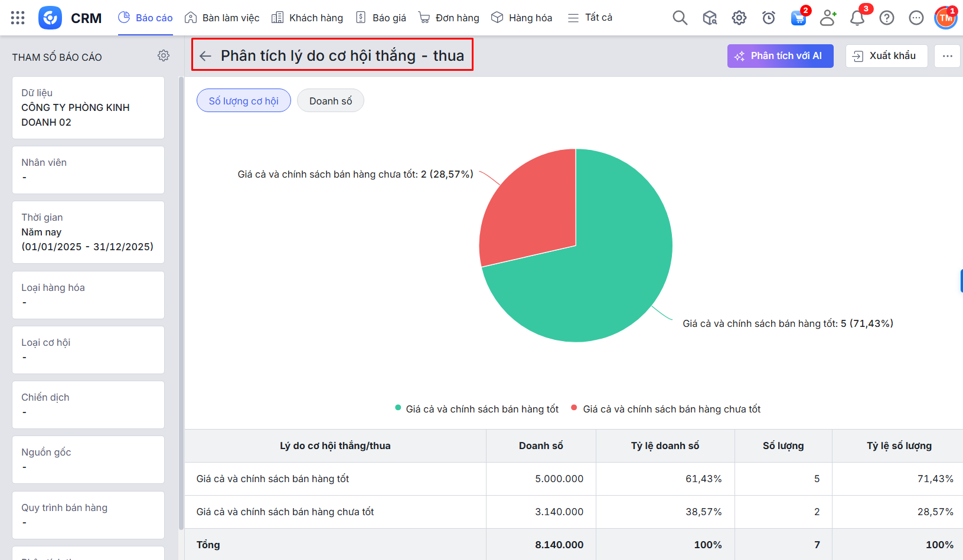Open the Đơn hàng tab
963x560 pixels.
(x=449, y=18)
